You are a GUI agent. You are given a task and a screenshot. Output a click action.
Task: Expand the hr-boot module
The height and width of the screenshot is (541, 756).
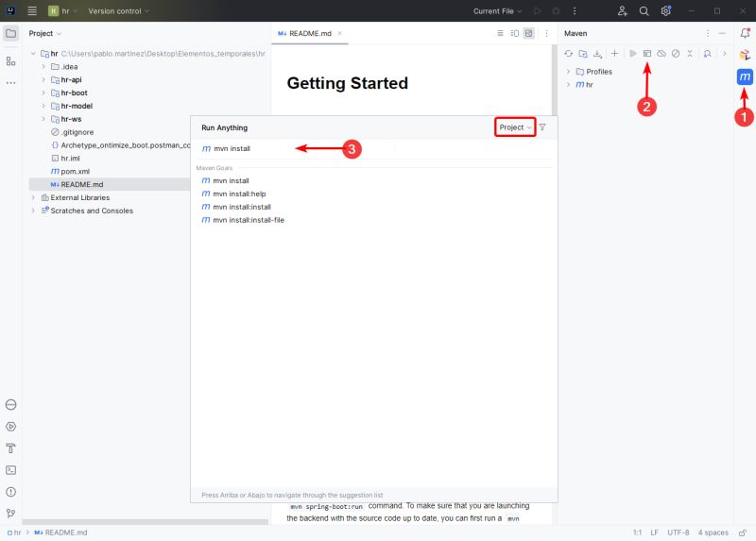coord(43,93)
